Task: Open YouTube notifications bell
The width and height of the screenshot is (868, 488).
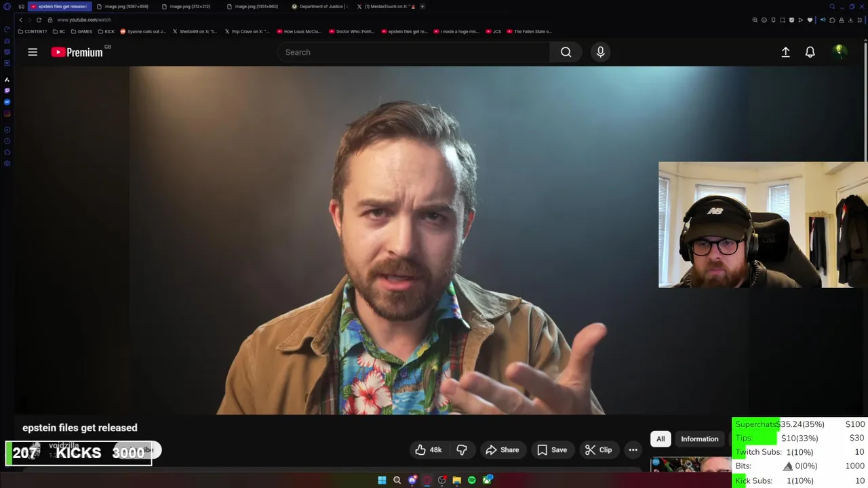Action: point(810,52)
